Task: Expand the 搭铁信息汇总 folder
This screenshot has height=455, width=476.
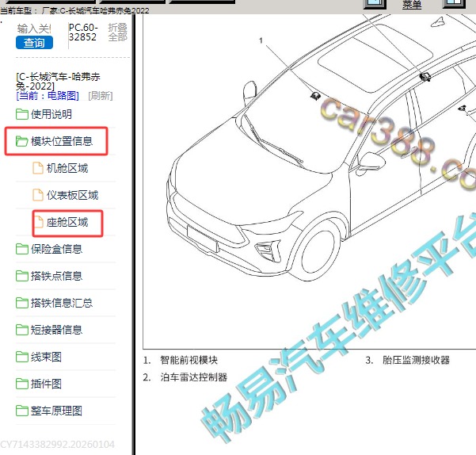Action: coord(62,303)
